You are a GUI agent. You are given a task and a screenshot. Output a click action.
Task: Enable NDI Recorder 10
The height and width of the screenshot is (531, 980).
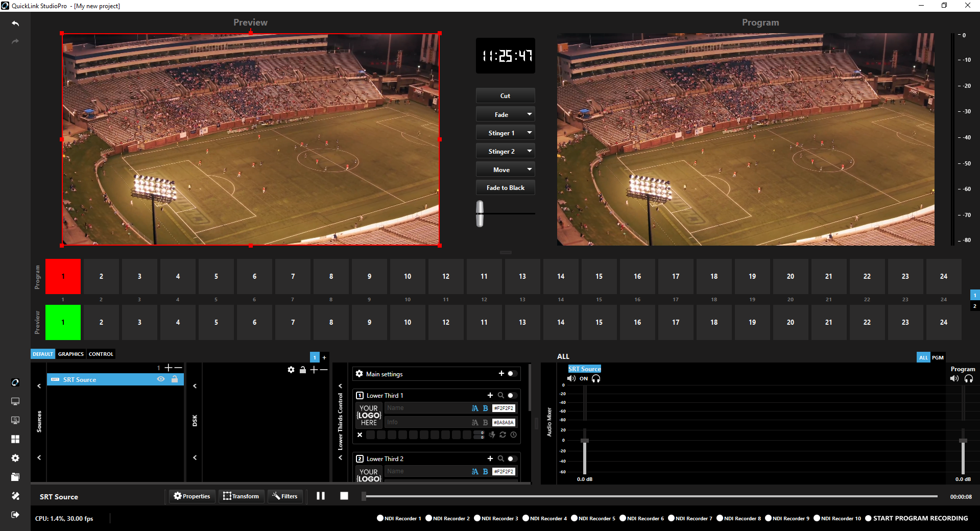click(838, 518)
